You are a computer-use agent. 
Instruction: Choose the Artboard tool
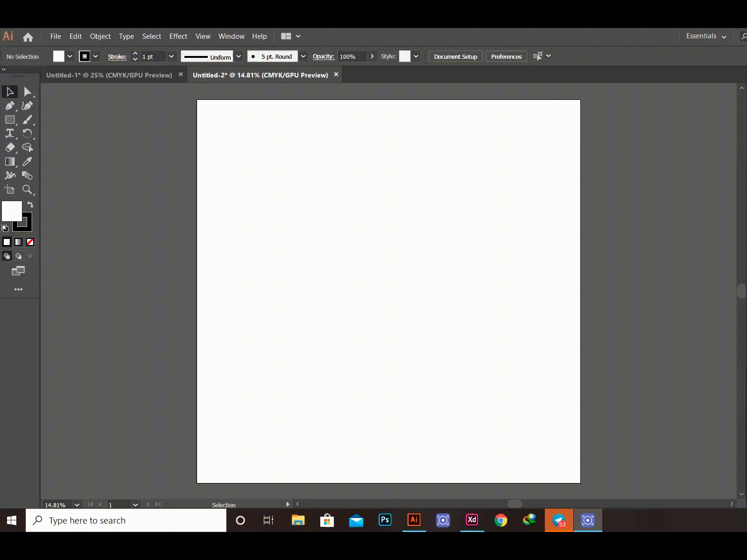pyautogui.click(x=10, y=189)
